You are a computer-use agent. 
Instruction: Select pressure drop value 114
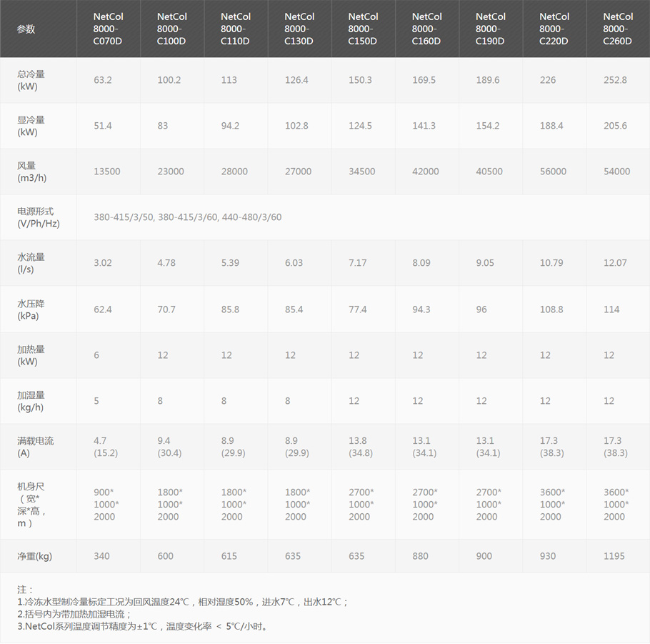611,309
